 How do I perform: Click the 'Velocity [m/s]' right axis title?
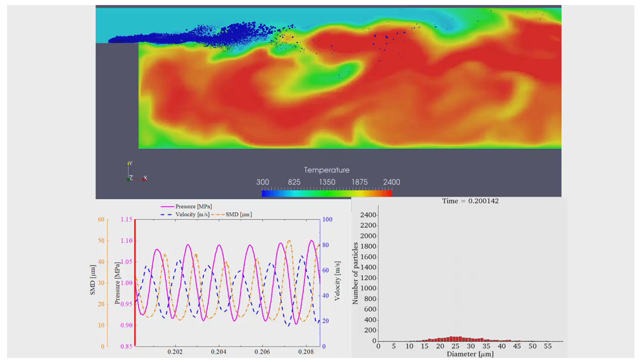tap(338, 281)
